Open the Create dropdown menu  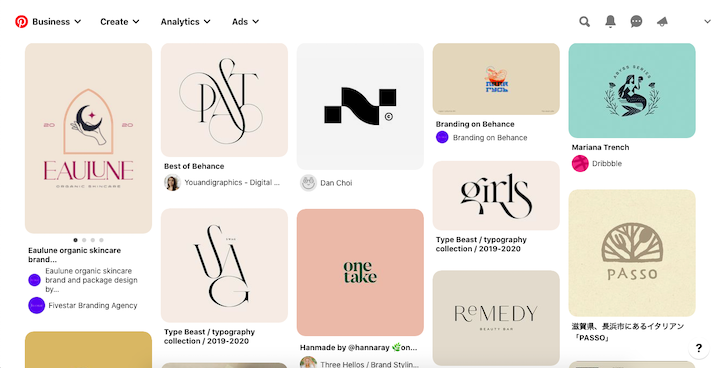click(x=119, y=22)
